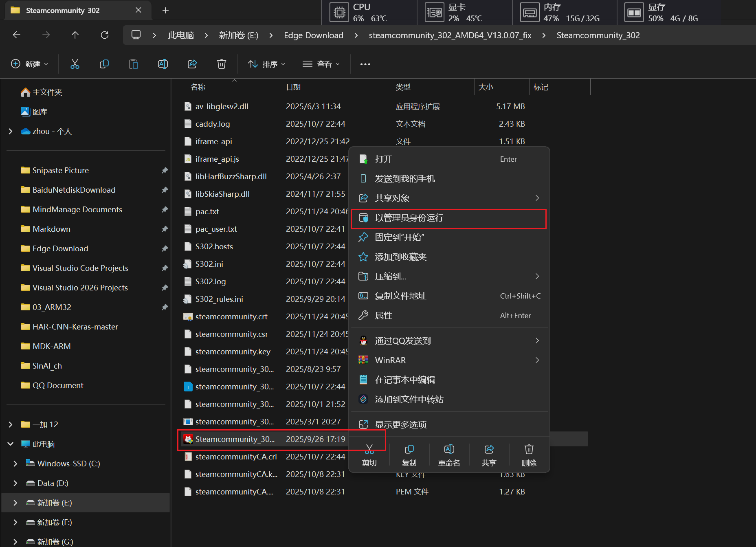
Task: Click the Rename icon in the toolbar
Action: click(163, 64)
